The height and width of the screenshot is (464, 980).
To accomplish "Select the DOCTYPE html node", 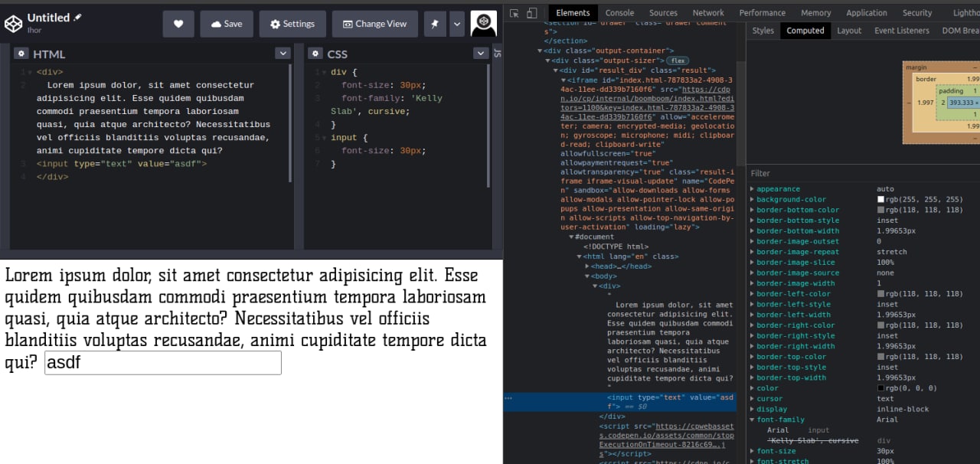I will [x=616, y=247].
